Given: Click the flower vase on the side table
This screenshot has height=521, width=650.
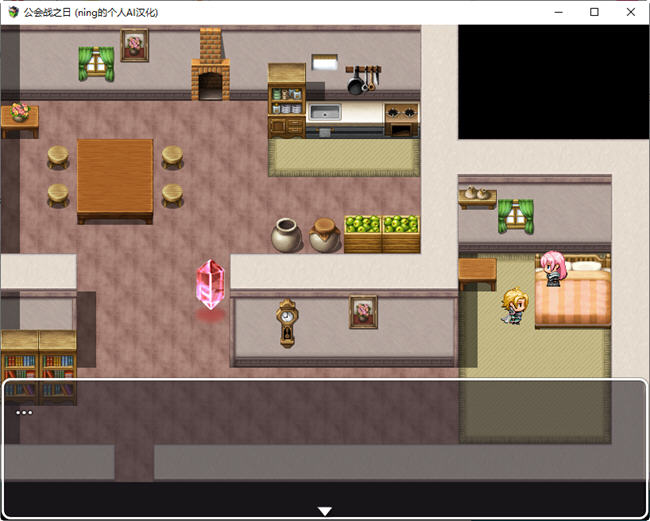Looking at the screenshot, I should [19, 111].
